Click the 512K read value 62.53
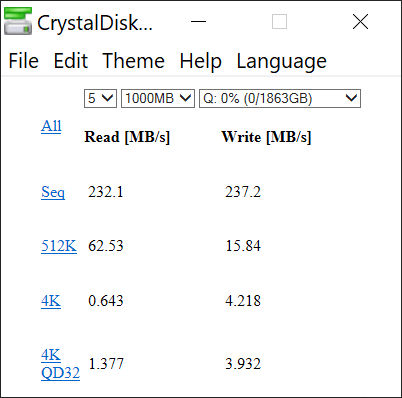 pyautogui.click(x=106, y=246)
